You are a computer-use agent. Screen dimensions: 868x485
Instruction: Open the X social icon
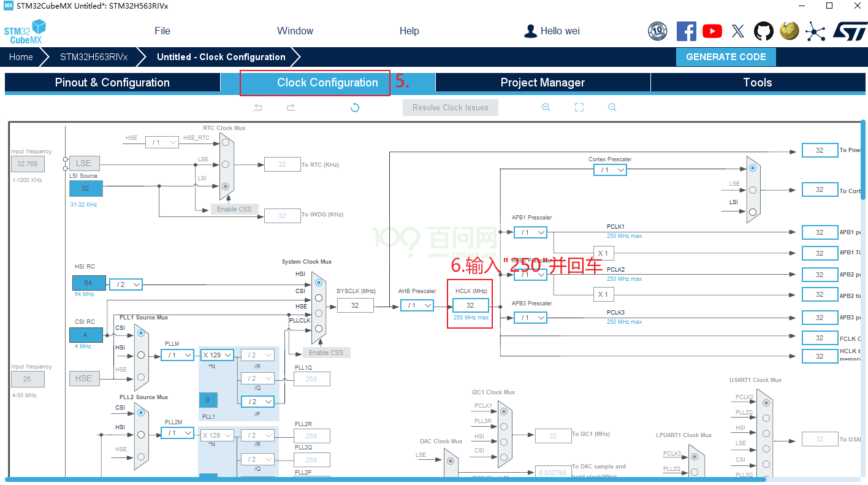pyautogui.click(x=738, y=31)
